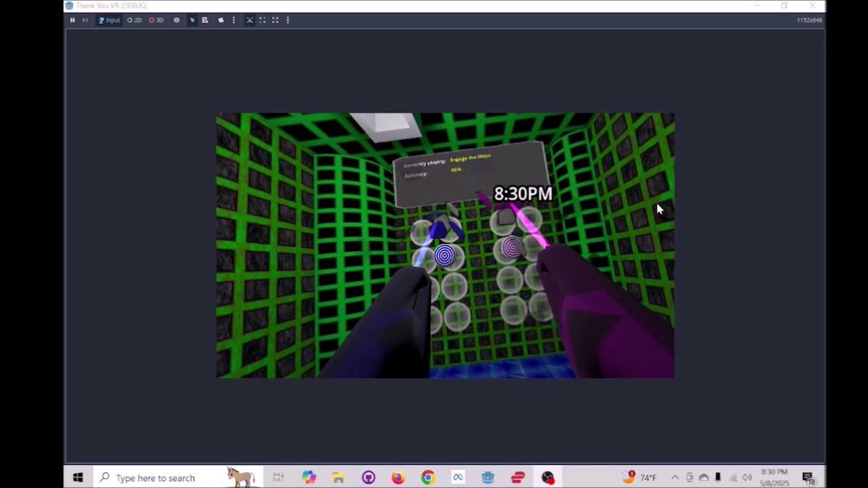This screenshot has height=488, width=868.
Task: Open the Windows Start menu
Action: point(77,477)
